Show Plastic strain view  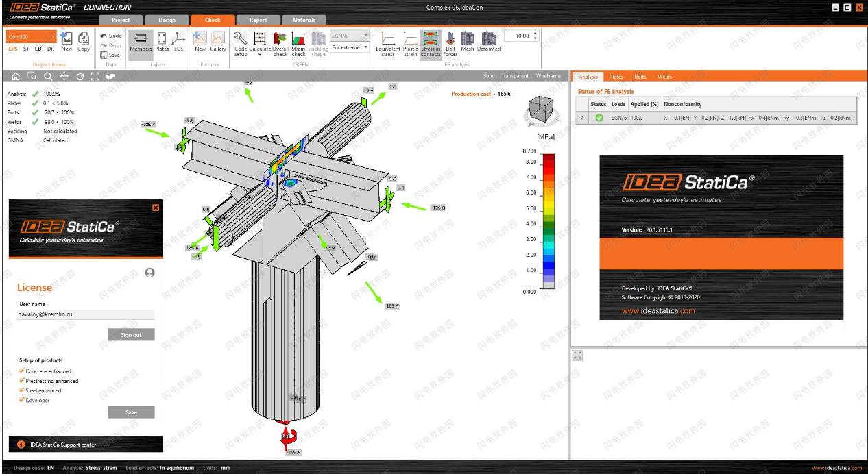[411, 44]
